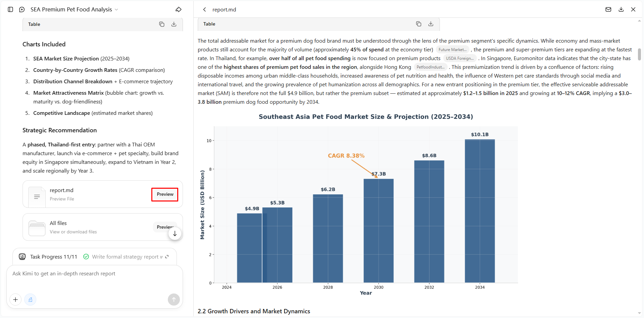This screenshot has width=644, height=318.
Task: Copy the left chat Table block
Action: [162, 24]
